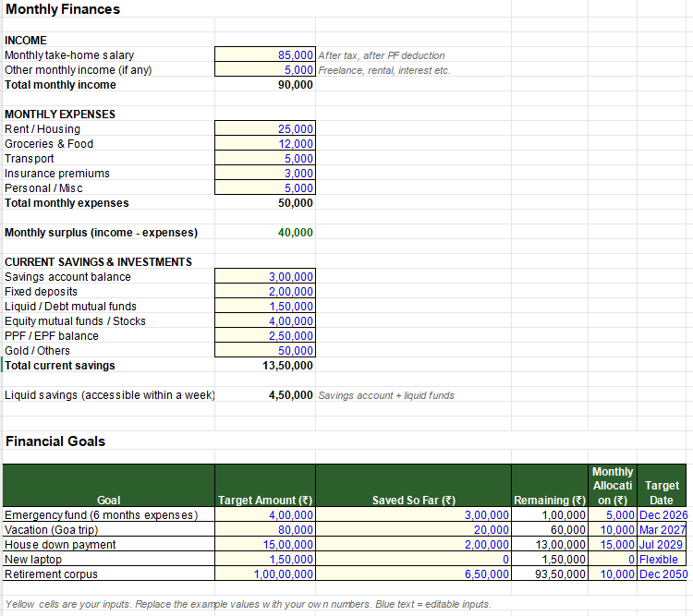This screenshot has width=693, height=616.
Task: Select the Liquid savings 4,50,000 cell
Action: [265, 394]
